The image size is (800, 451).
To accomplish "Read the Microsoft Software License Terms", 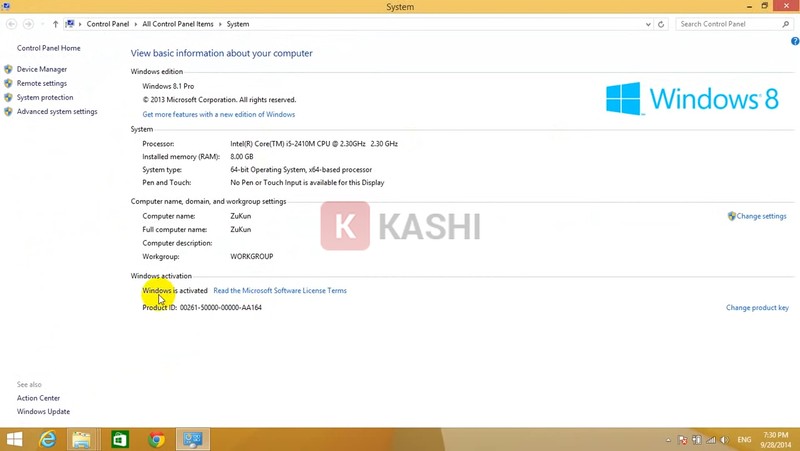I will coord(280,291).
